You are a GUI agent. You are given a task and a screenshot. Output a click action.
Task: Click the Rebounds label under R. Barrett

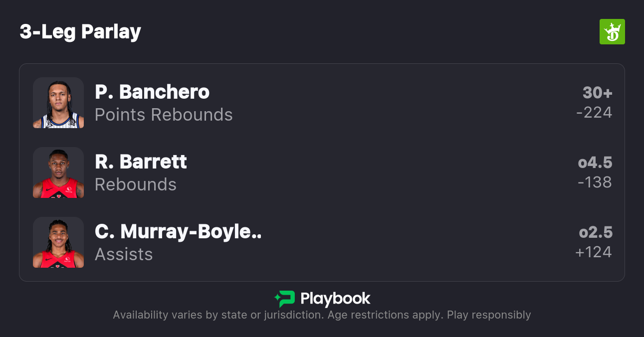[136, 184]
